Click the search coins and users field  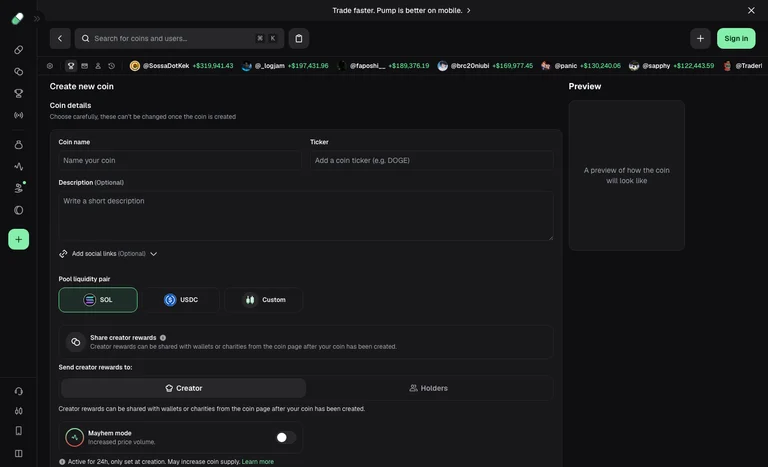[x=179, y=38]
